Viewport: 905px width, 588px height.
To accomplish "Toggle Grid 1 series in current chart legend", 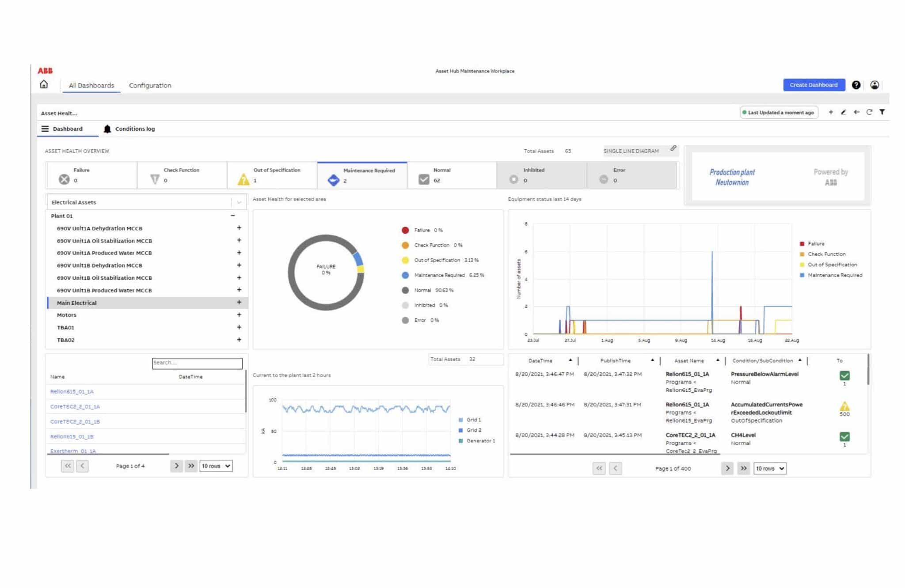I will 470,420.
